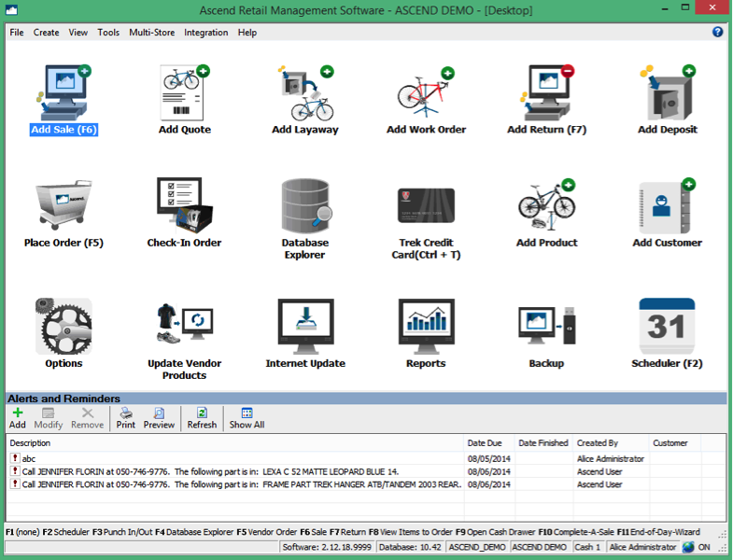Click Refresh in the Alerts toolbar
The image size is (733, 560).
[202, 417]
